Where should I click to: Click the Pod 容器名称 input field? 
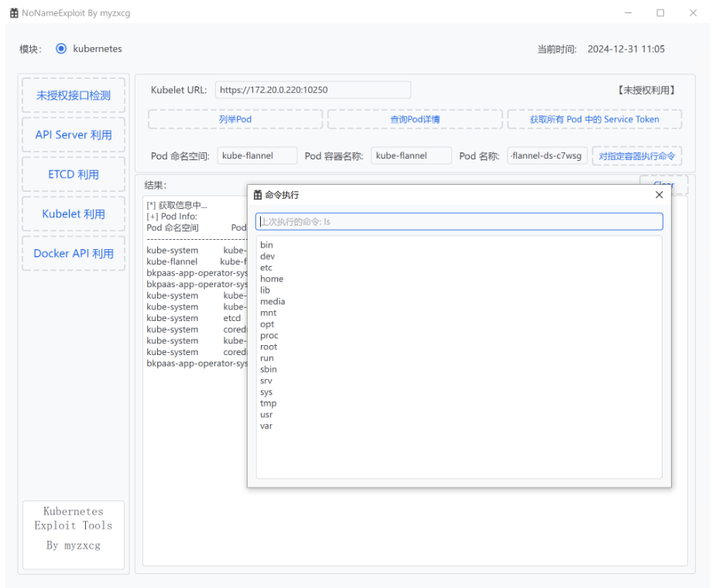click(x=411, y=156)
